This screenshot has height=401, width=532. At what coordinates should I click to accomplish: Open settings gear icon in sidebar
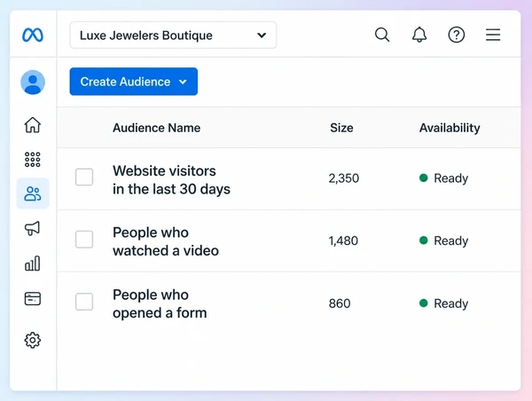pos(33,340)
